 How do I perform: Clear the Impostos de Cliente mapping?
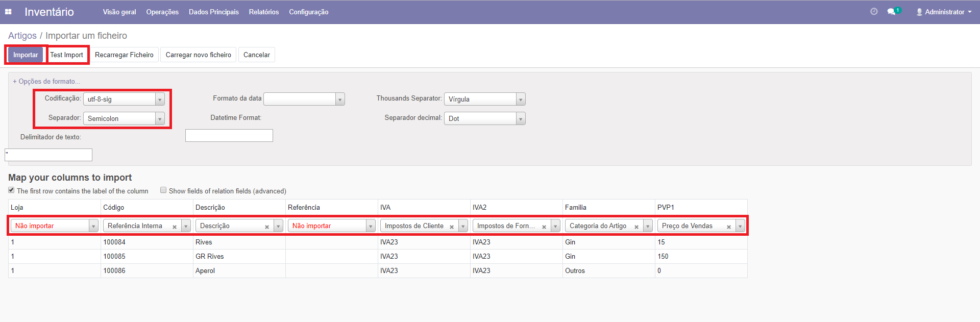point(452,227)
